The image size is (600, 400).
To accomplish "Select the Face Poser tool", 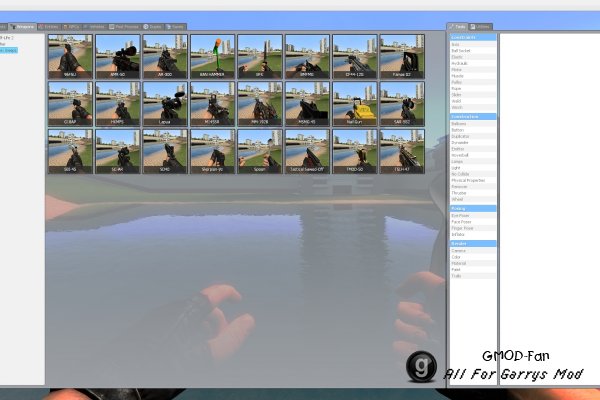I will click(473, 222).
